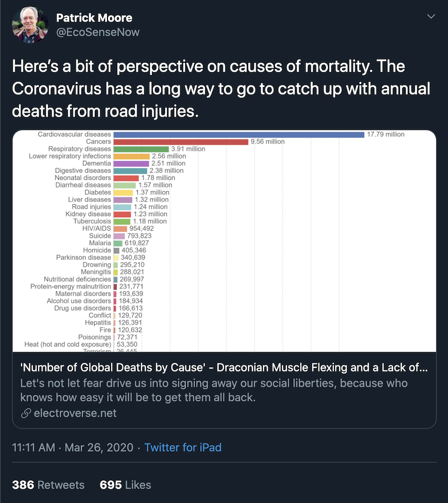Click the light blue Road injuries bar
448x503 pixels.
122,207
